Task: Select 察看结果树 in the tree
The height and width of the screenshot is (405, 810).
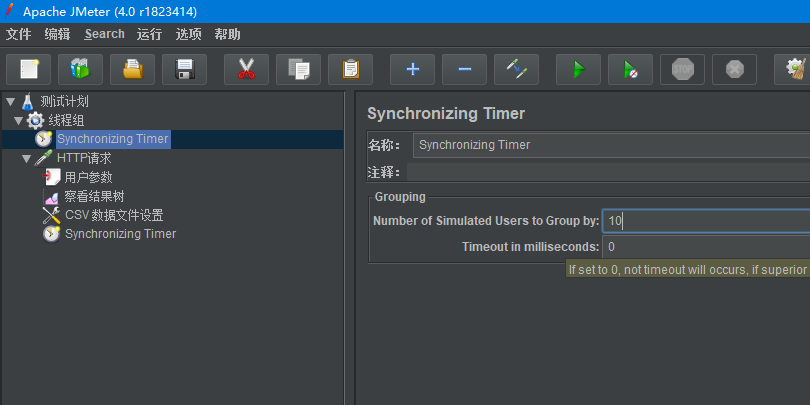Action: coord(95,196)
